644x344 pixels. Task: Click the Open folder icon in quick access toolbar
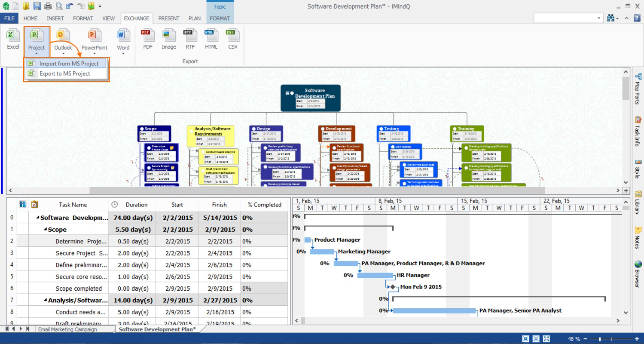[x=26, y=6]
